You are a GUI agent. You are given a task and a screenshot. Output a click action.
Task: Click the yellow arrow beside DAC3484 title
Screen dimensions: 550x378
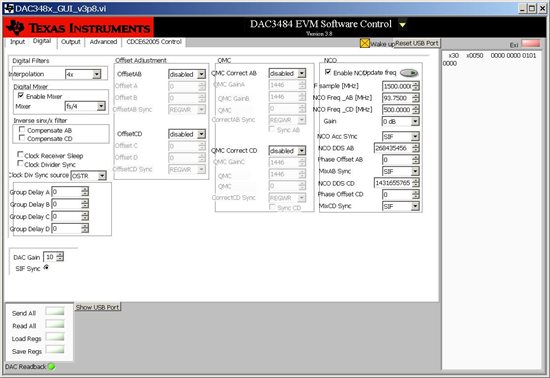click(403, 25)
